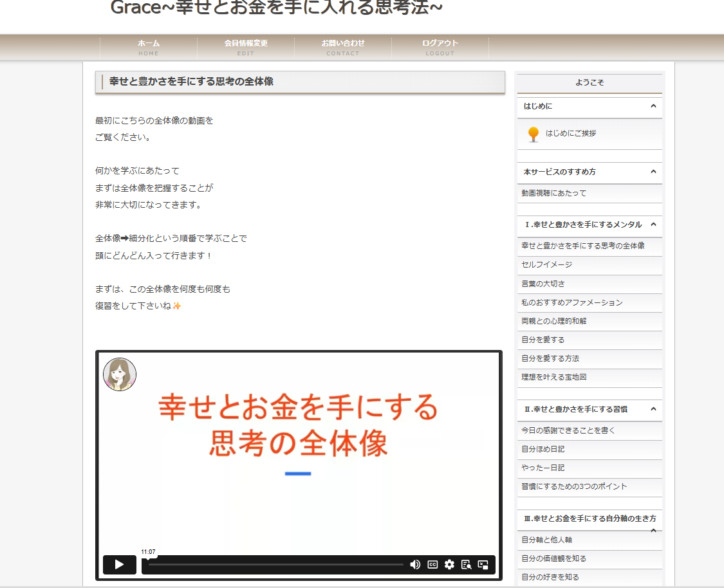Screen dimensions: 724x588
Task: Click the video title thumbnail area
Action: coord(299,426)
